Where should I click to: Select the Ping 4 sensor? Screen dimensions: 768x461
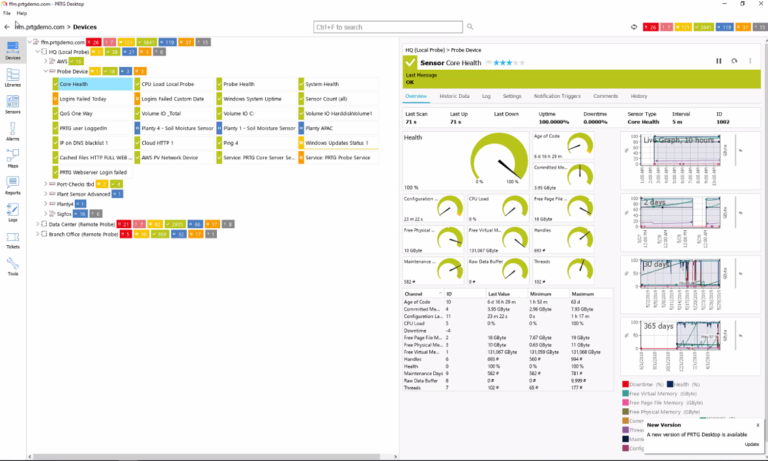(256, 143)
